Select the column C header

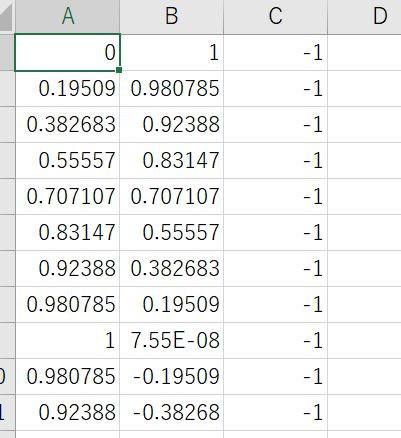[275, 17]
